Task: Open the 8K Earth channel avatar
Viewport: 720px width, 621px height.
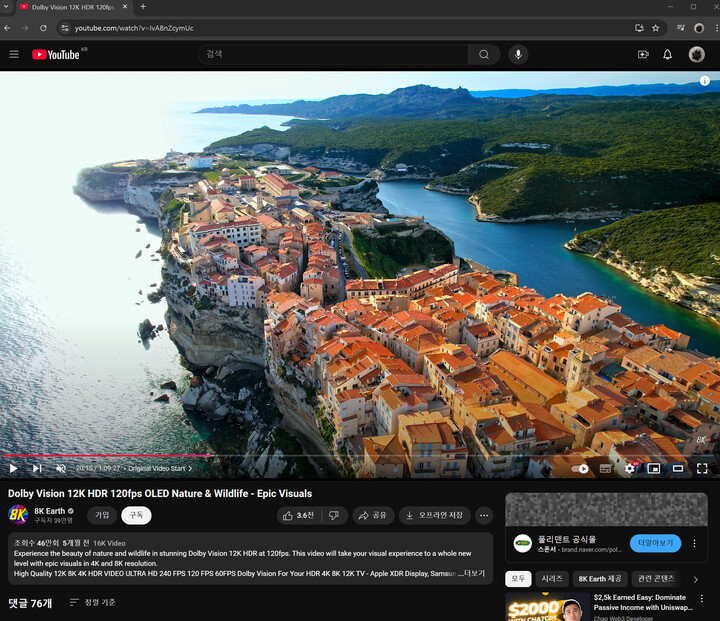Action: (x=18, y=514)
